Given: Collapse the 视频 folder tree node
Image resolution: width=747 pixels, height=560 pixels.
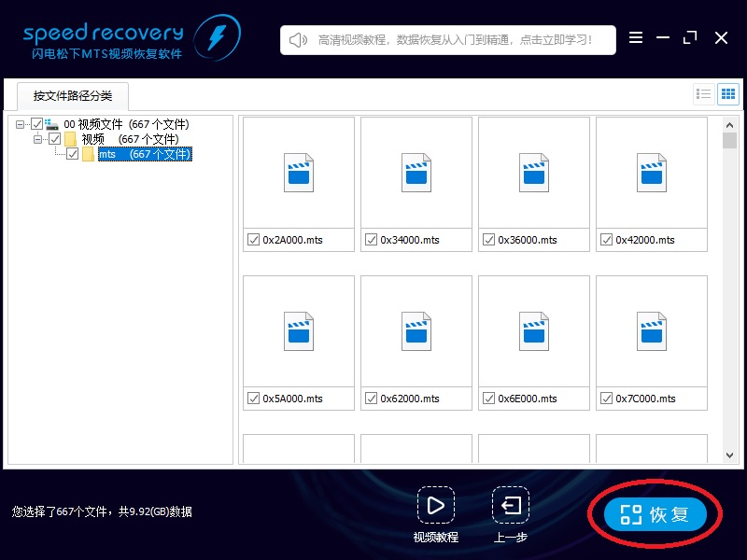Looking at the screenshot, I should pos(37,139).
